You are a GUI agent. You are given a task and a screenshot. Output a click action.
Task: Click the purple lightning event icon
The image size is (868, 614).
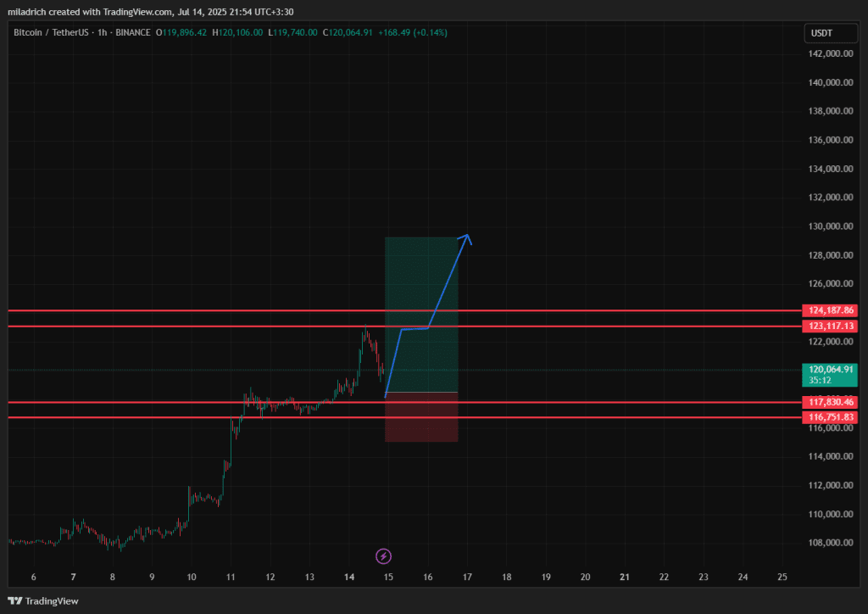pos(383,556)
